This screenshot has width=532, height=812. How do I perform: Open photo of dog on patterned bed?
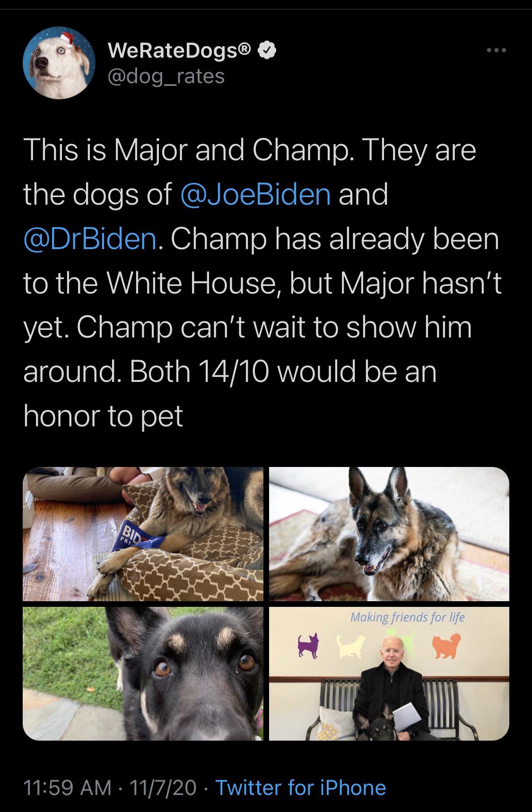point(143,534)
